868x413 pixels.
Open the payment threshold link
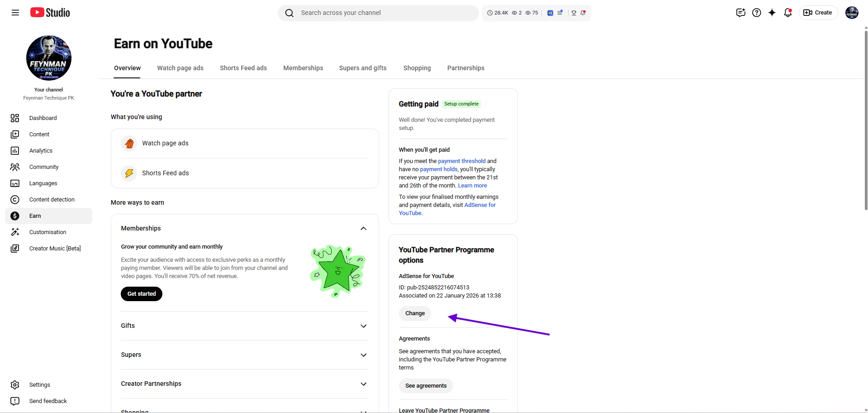pyautogui.click(x=462, y=161)
